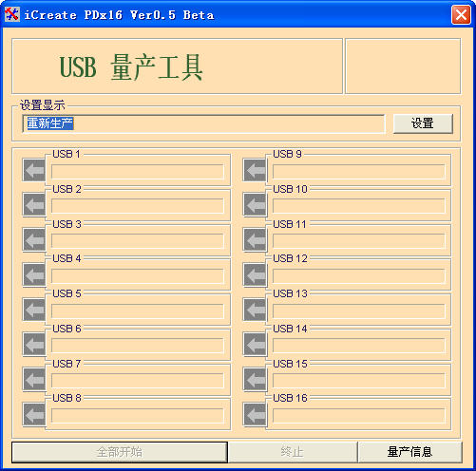
Task: Select the arrow icon for USB 5
Action: 34,310
